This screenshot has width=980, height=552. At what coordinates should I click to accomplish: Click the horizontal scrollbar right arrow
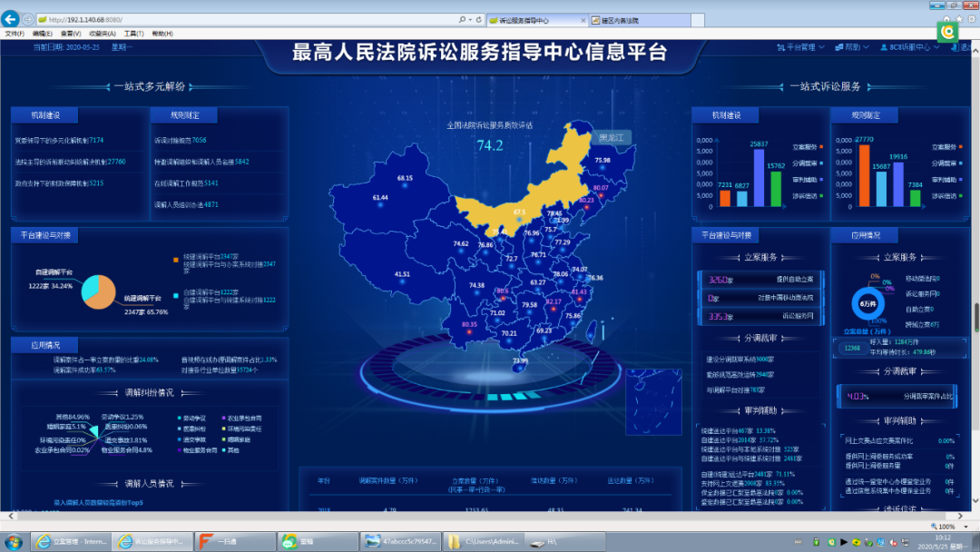[x=961, y=517]
